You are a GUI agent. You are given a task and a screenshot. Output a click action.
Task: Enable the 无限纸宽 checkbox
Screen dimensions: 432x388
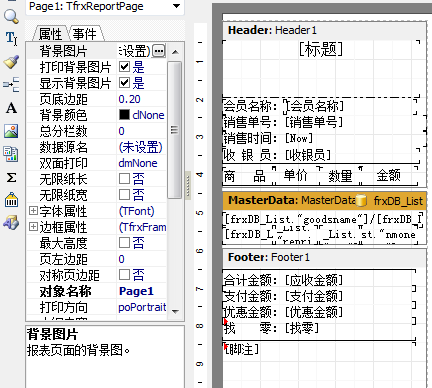[x=124, y=195]
